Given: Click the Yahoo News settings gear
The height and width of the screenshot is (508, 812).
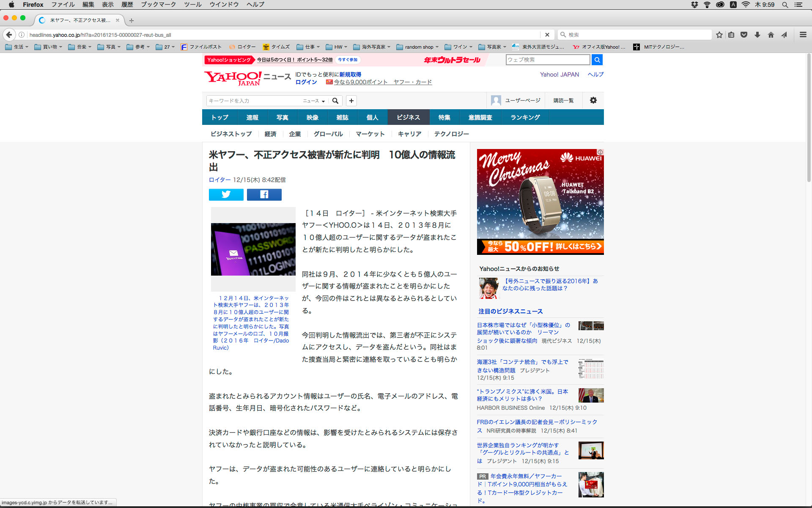Looking at the screenshot, I should (x=593, y=100).
